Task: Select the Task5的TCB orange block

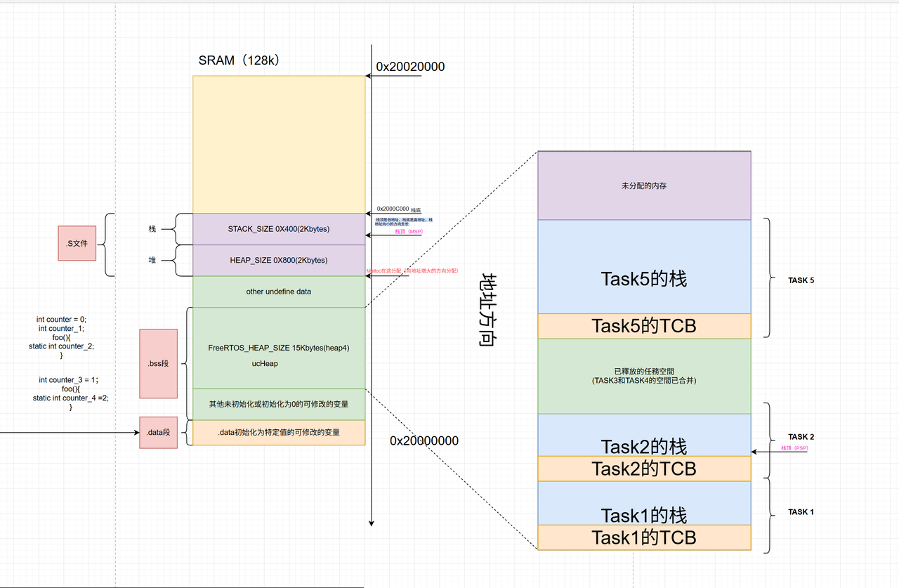Action: (643, 325)
